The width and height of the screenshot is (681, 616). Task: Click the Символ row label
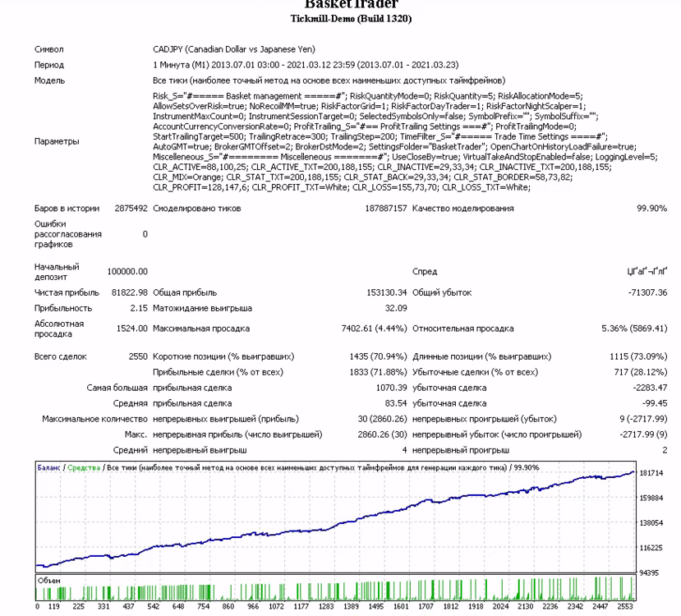[x=49, y=49]
